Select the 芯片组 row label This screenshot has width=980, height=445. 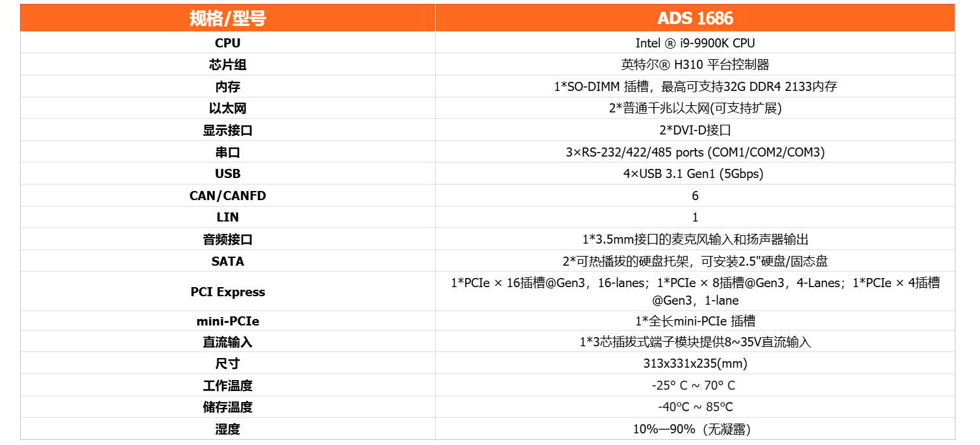tap(227, 65)
